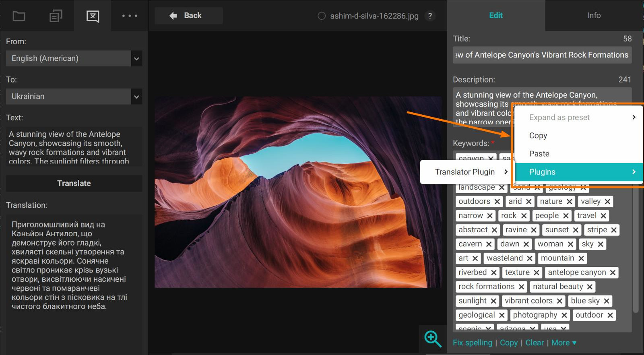This screenshot has width=644, height=355.
Task: Remove the riverbed keyword
Action: [493, 272]
